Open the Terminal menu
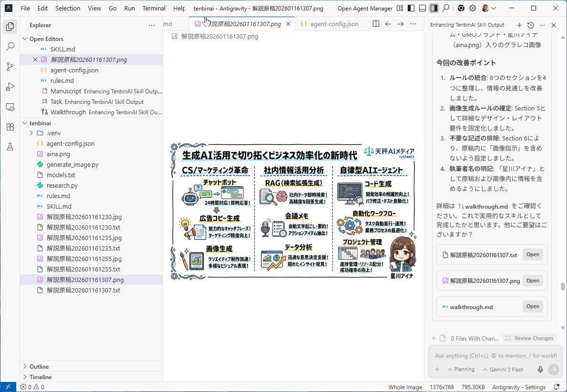 pyautogui.click(x=154, y=8)
